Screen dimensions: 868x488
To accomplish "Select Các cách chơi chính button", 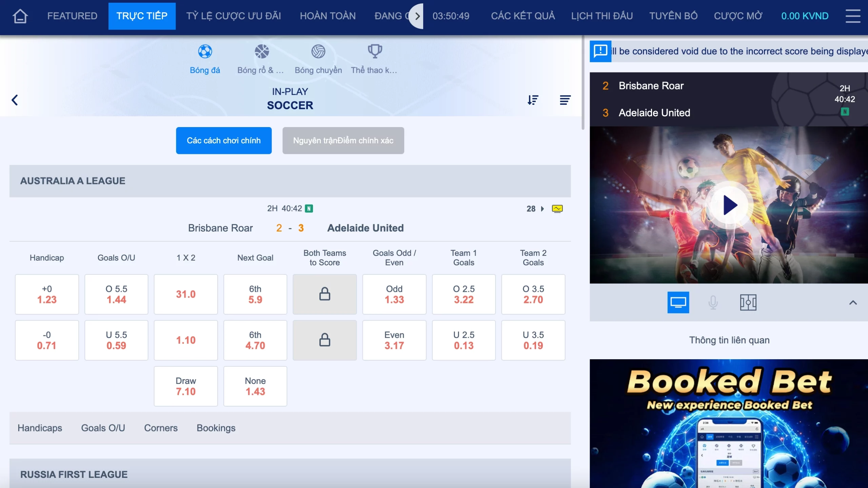I will click(223, 141).
